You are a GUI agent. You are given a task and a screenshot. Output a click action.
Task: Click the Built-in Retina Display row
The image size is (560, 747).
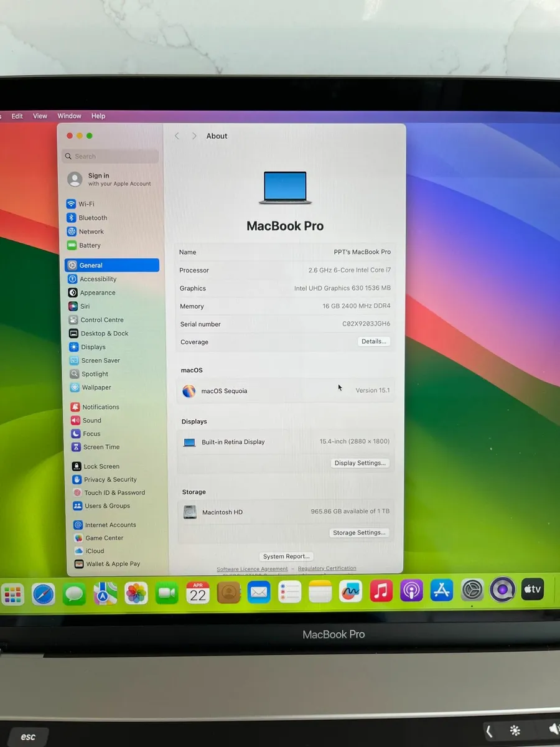coord(286,442)
